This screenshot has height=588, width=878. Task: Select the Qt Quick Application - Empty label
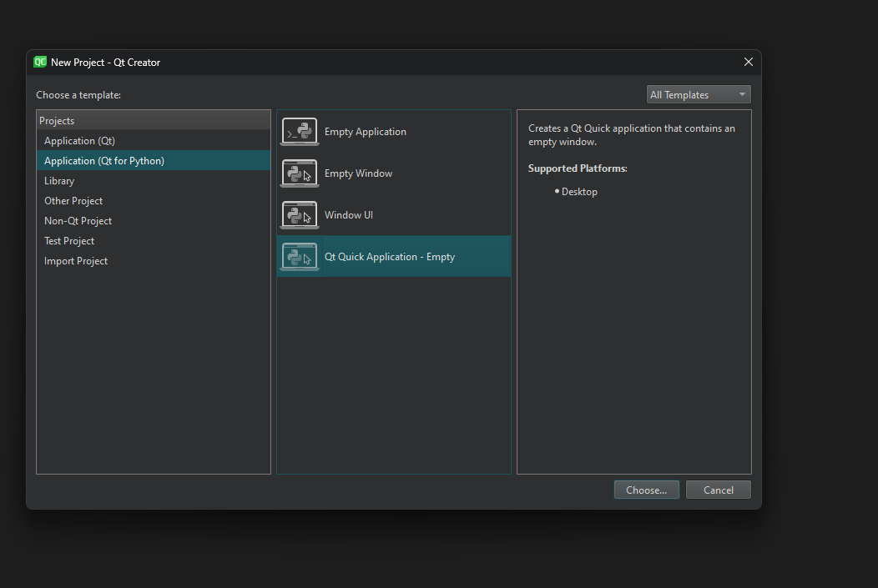click(x=390, y=257)
